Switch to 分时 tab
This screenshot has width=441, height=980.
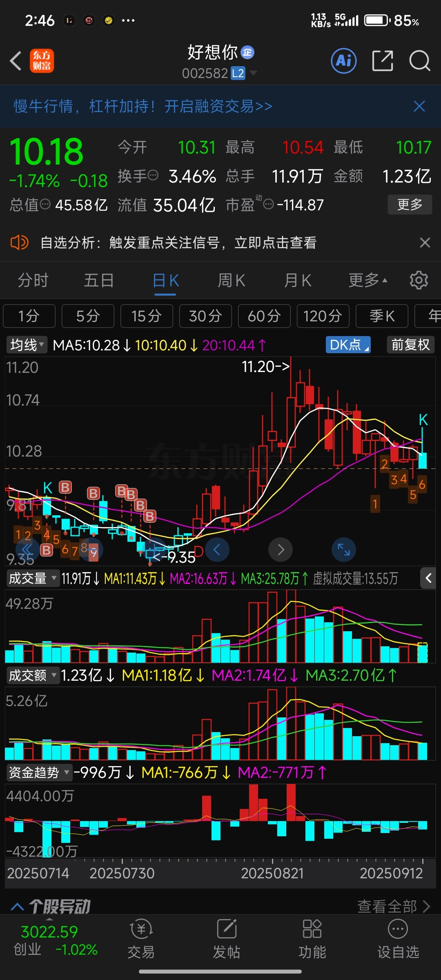[33, 281]
